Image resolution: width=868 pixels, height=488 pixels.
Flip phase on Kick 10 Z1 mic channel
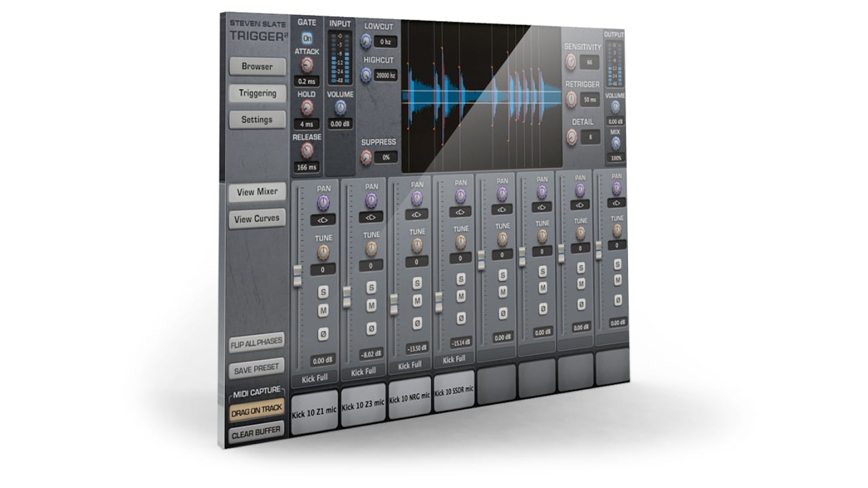pos(324,333)
